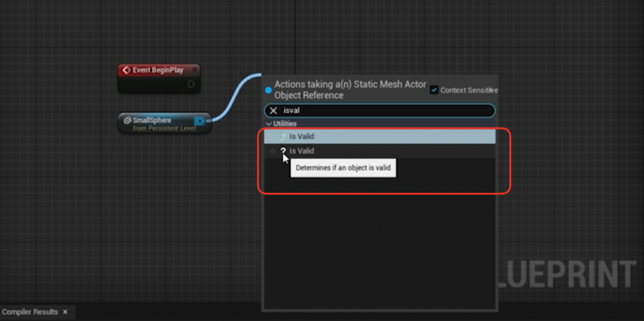
Task: Click the 'from Persistent Level' subtitle text
Action: (x=164, y=128)
